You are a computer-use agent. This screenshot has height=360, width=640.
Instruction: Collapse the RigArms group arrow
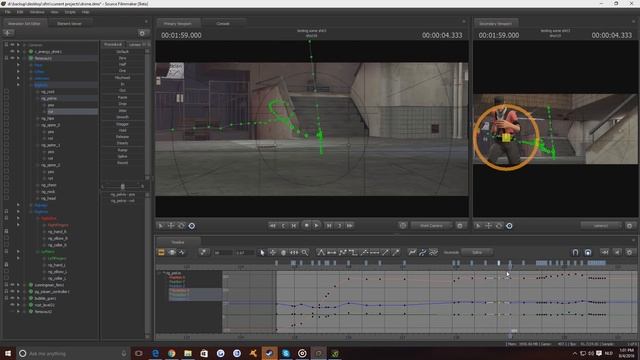click(18, 211)
